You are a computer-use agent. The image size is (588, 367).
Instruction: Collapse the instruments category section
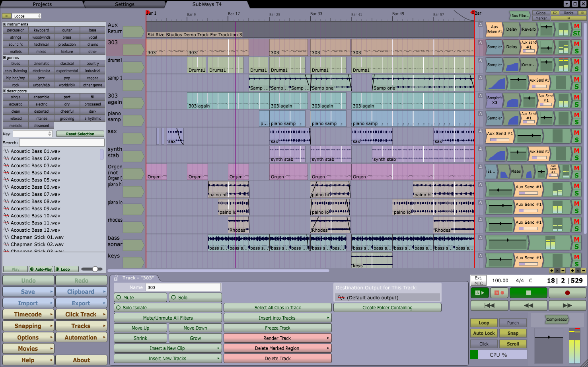click(x=5, y=24)
